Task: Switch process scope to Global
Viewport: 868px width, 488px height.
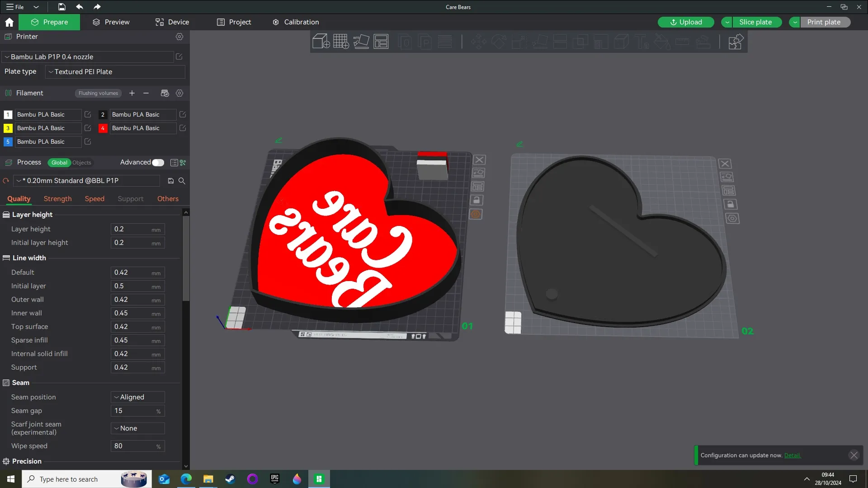Action: tap(59, 163)
